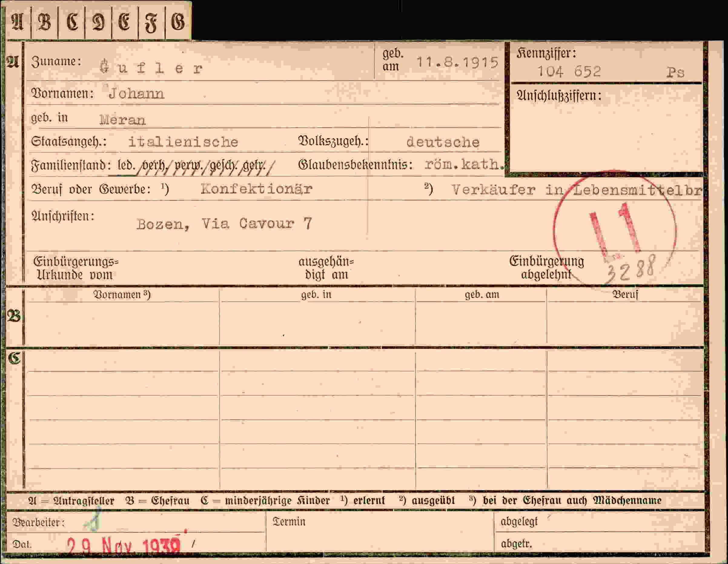Click the first name "Johann"
This screenshot has width=728, height=564.
point(136,94)
